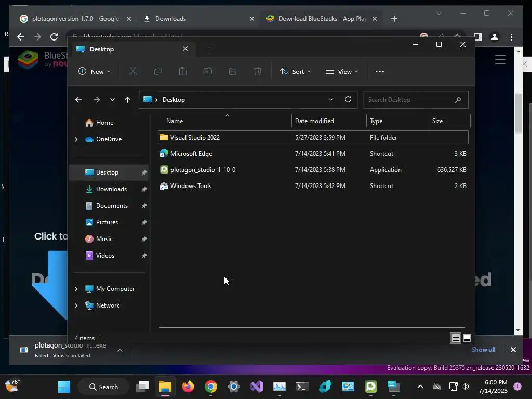Switch to large thumbnails view icon
Viewport: 532px width, 399px height.
point(467,338)
